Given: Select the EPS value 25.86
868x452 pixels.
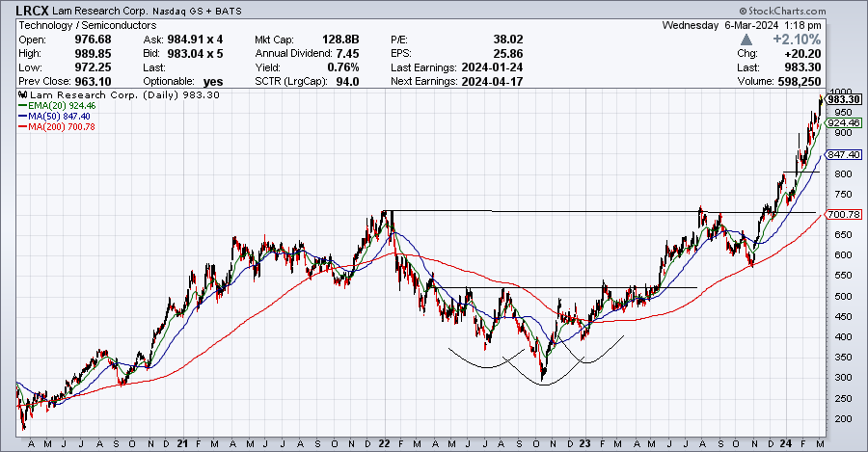Looking at the screenshot, I should coord(508,54).
